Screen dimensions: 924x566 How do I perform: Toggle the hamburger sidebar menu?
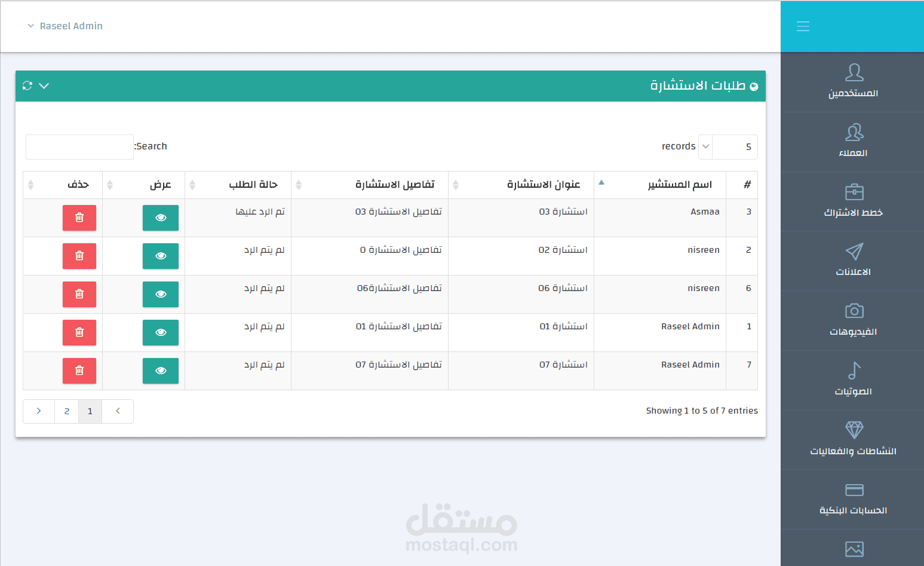tap(803, 26)
